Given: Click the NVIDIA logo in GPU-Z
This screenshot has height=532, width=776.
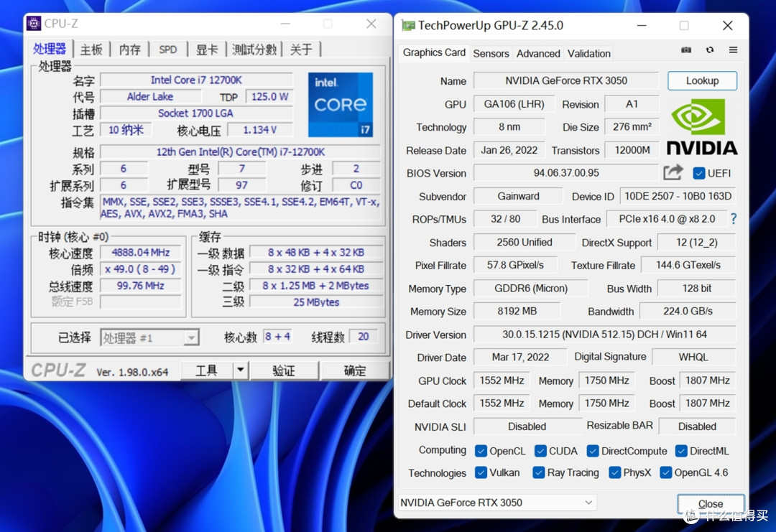Looking at the screenshot, I should tap(702, 127).
